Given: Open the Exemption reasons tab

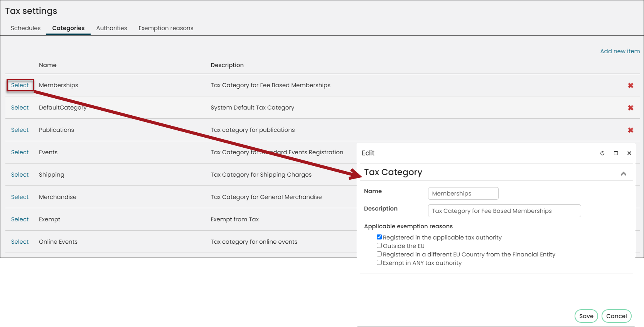Looking at the screenshot, I should click(166, 28).
